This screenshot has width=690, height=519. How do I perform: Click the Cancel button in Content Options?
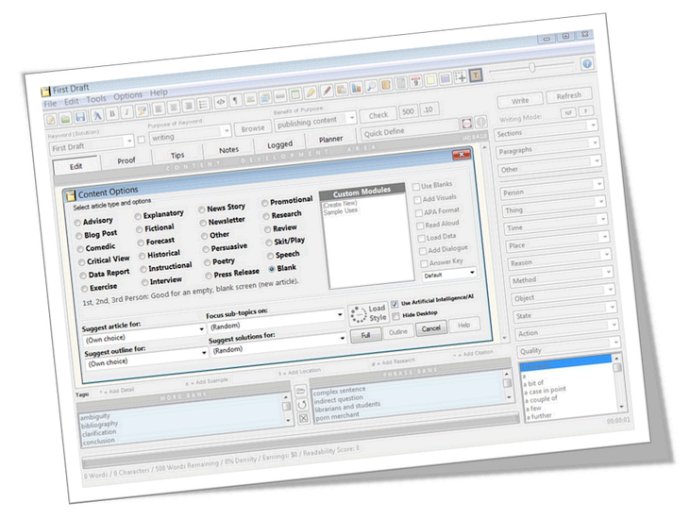click(x=431, y=328)
